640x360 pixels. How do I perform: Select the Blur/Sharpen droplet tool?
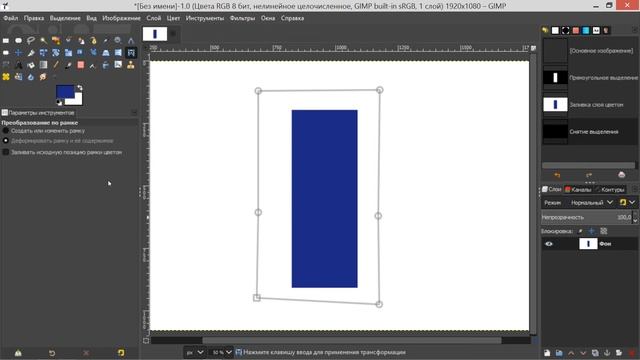pyautogui.click(x=31, y=77)
